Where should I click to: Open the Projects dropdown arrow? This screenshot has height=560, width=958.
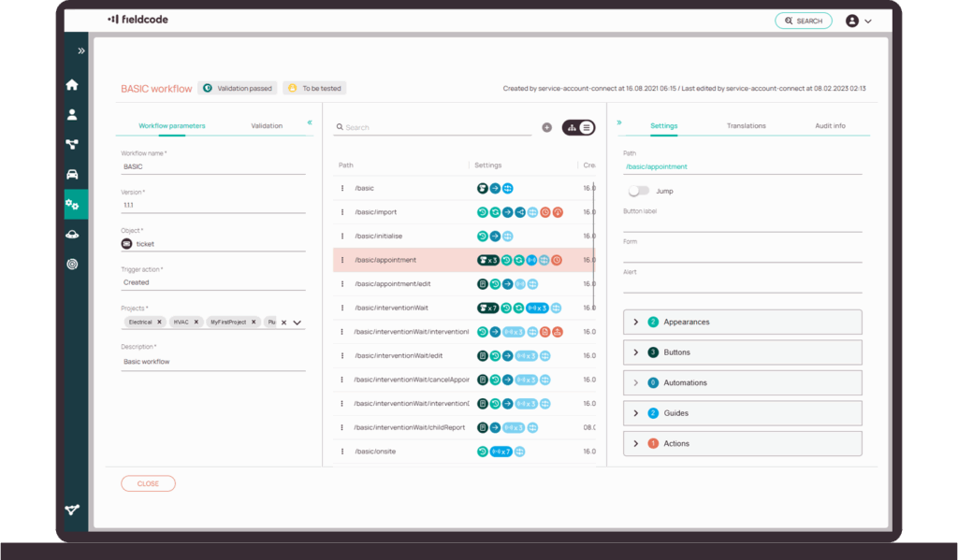297,323
